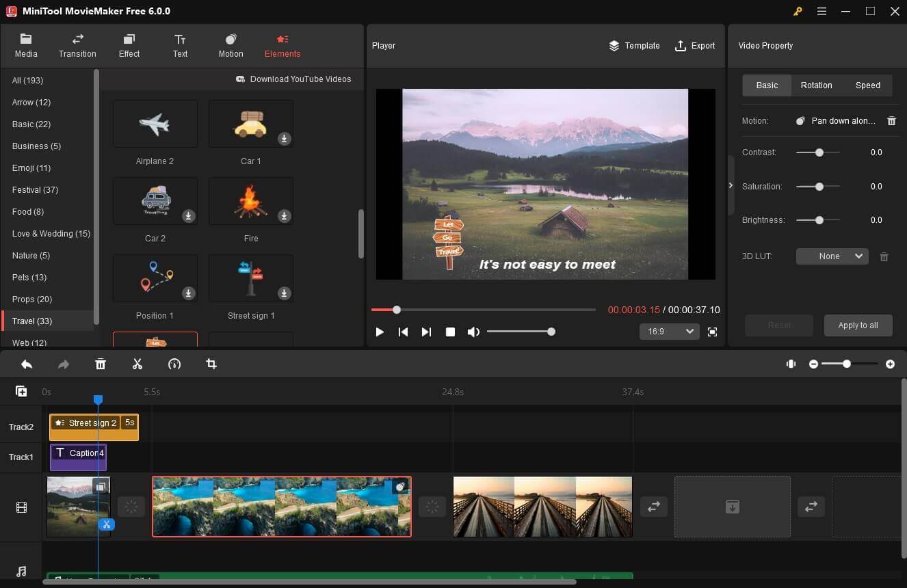The width and height of the screenshot is (907, 588).
Task: Add a new track with the add-track icon
Action: click(x=21, y=392)
